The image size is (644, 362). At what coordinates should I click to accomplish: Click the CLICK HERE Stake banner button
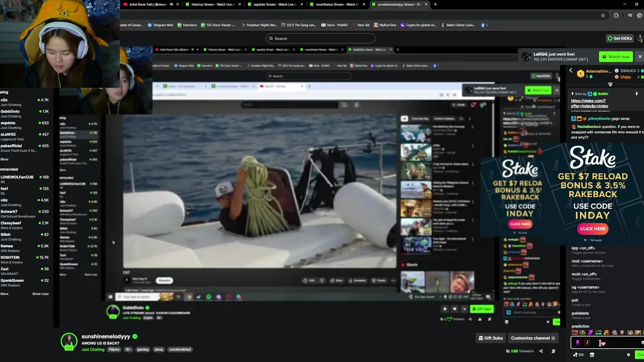[593, 229]
